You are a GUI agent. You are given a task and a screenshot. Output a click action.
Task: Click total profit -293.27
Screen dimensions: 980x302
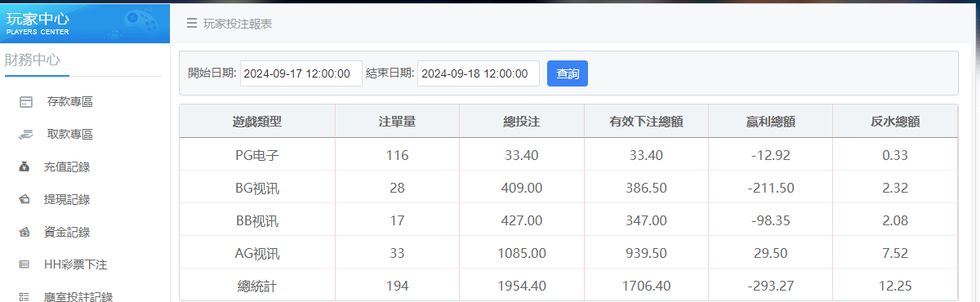click(770, 286)
